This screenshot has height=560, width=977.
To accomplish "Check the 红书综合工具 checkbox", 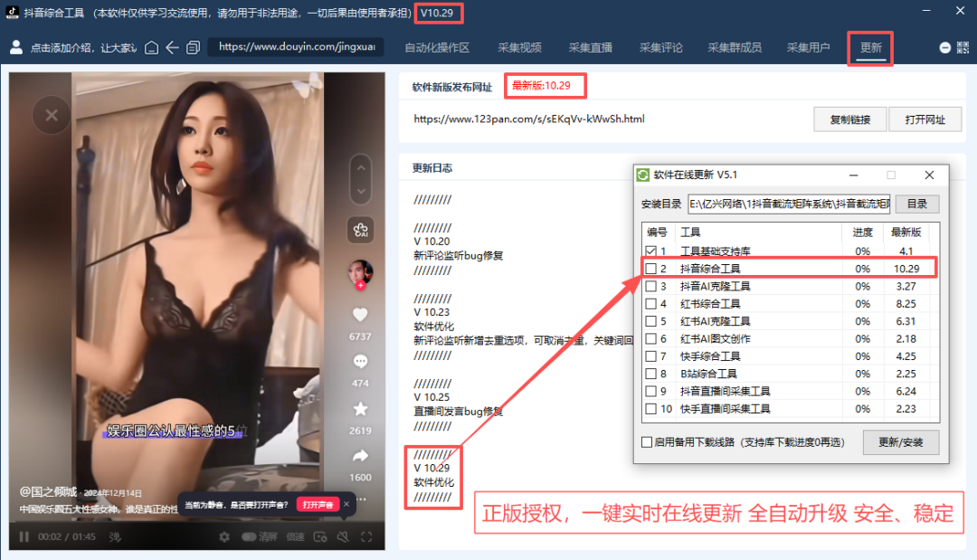I will [651, 303].
